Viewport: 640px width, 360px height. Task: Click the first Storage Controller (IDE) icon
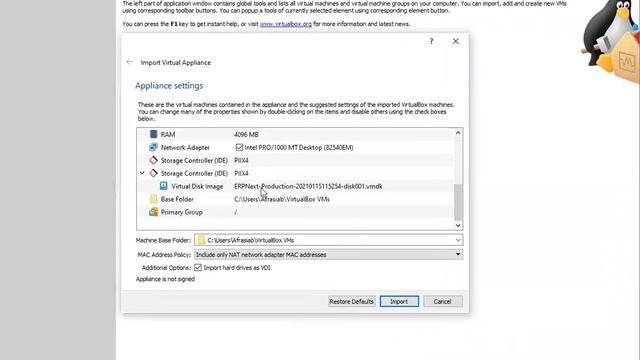coord(153,160)
